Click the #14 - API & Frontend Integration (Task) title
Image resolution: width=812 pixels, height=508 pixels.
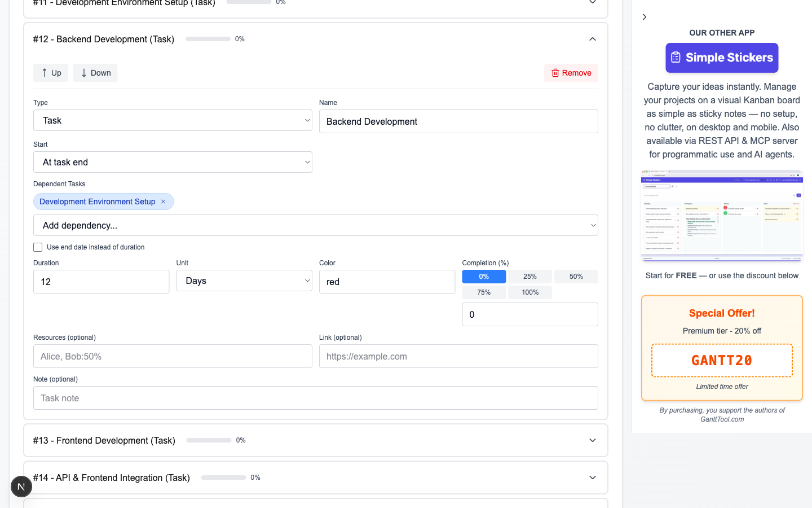click(x=112, y=478)
